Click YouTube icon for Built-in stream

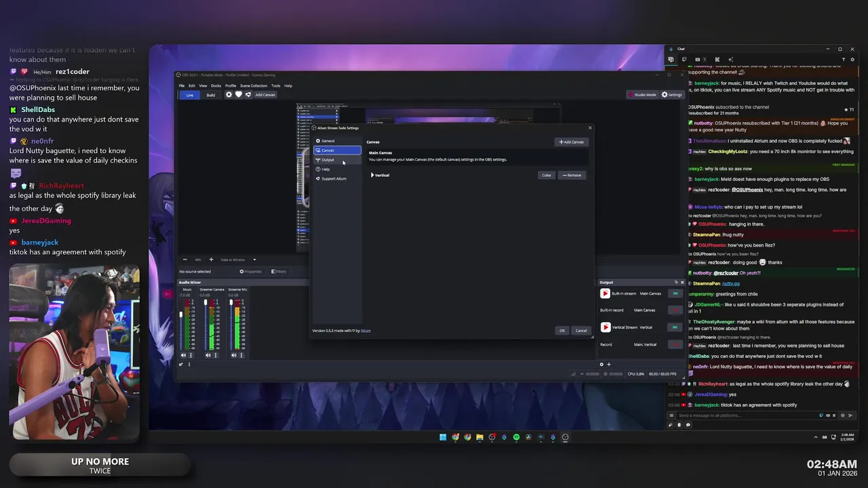pyautogui.click(x=605, y=293)
